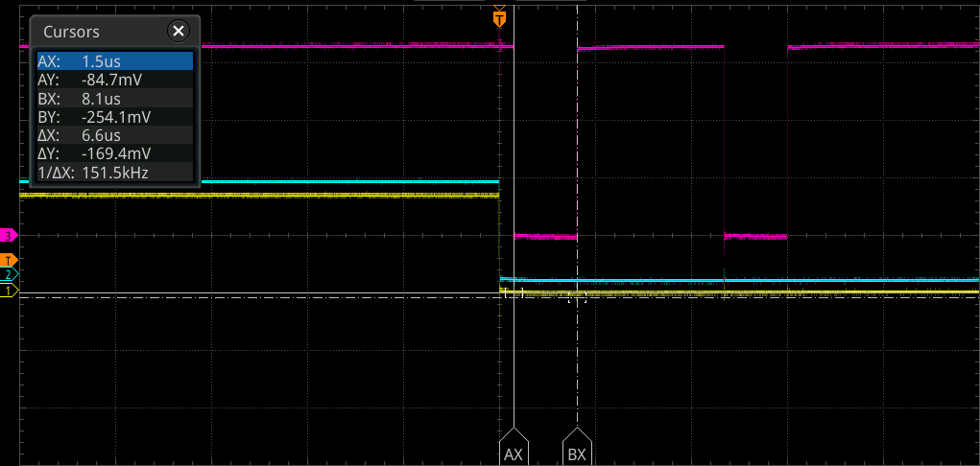The width and height of the screenshot is (980, 466).
Task: Click the BX 8.1us cursor row
Action: pyautogui.click(x=115, y=99)
